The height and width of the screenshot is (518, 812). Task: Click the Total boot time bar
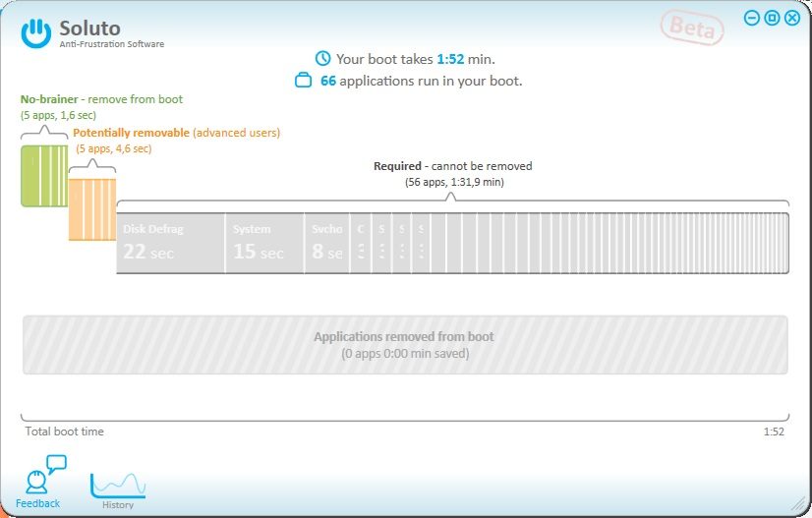click(x=404, y=422)
